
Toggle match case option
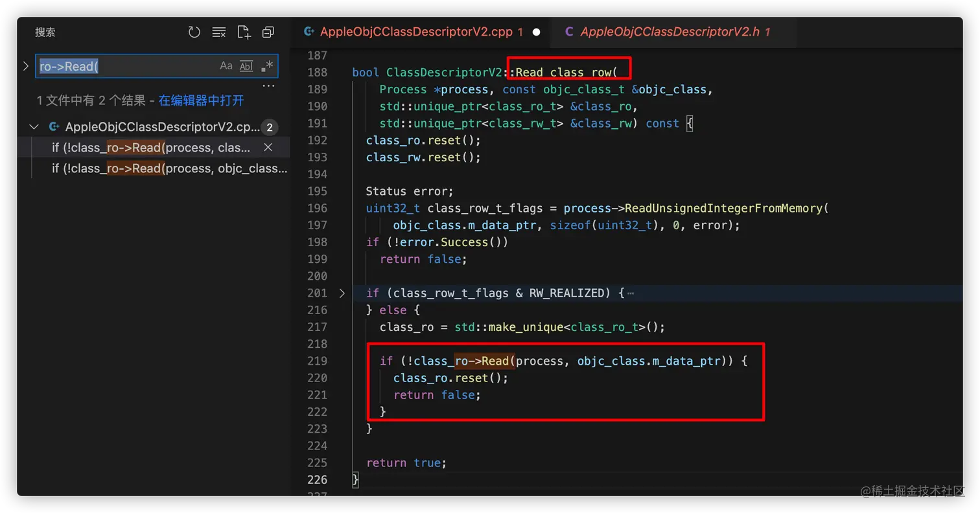click(226, 65)
